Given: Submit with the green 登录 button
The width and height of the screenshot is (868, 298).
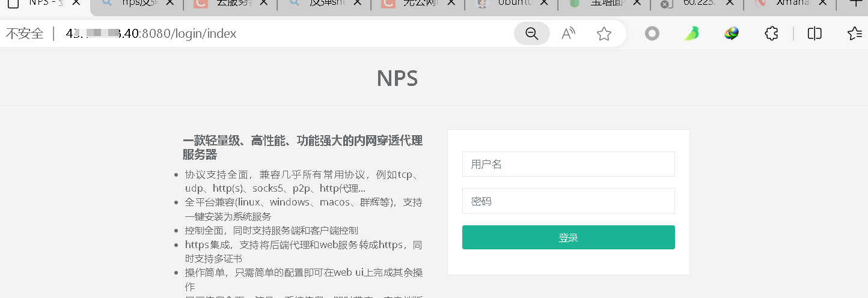Looking at the screenshot, I should pos(568,237).
